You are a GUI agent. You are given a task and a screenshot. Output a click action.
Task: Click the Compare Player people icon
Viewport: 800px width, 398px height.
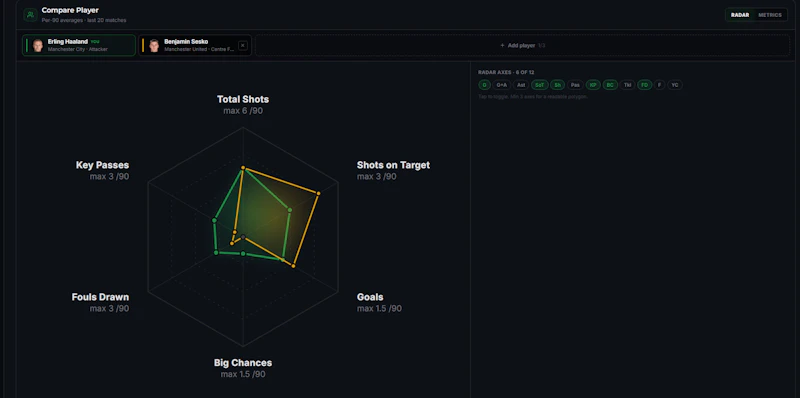tap(30, 15)
